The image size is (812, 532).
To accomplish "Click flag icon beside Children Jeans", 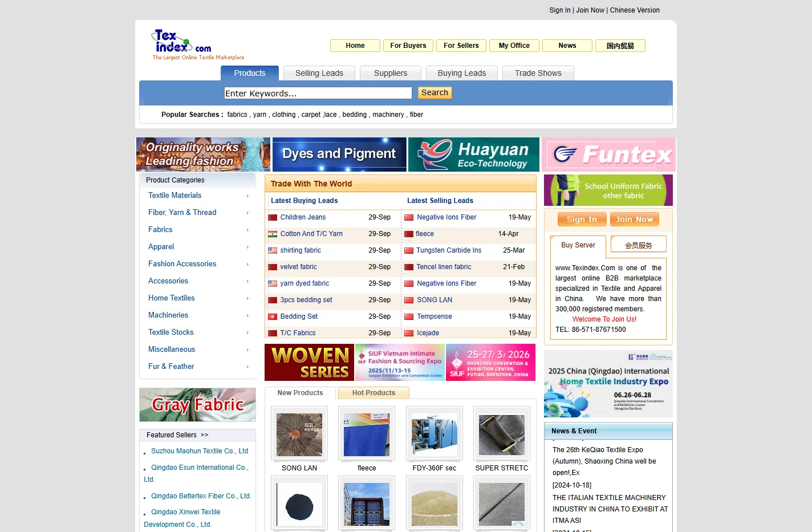I will (273, 218).
